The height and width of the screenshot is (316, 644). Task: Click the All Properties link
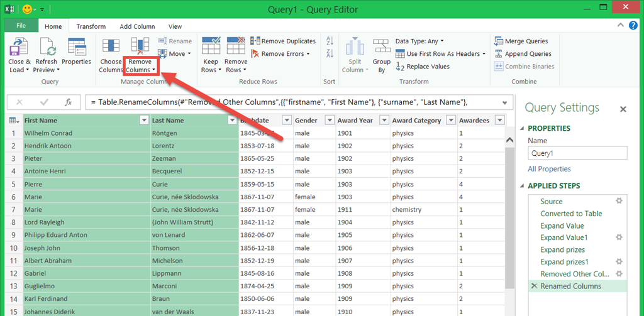pos(549,169)
